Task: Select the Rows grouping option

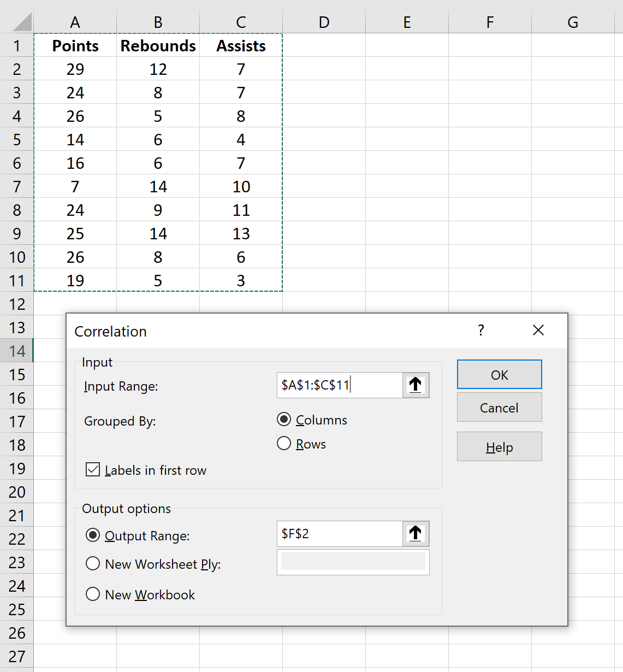Action: click(x=284, y=444)
